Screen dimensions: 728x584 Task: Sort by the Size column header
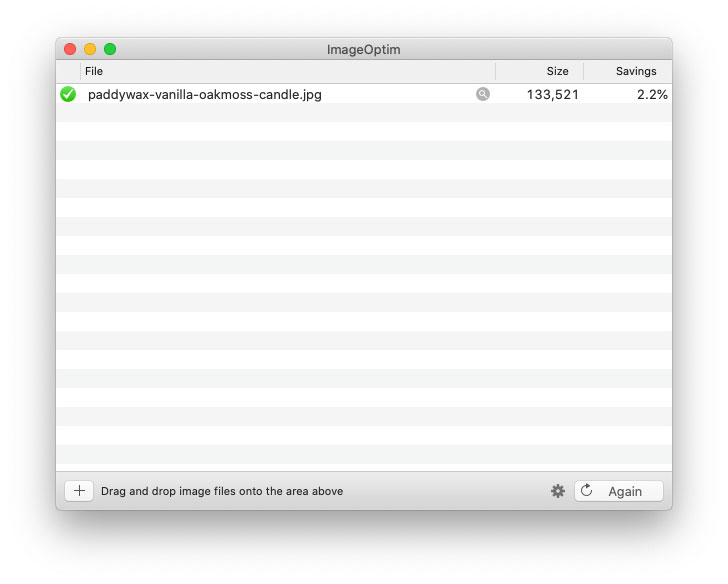pos(539,71)
